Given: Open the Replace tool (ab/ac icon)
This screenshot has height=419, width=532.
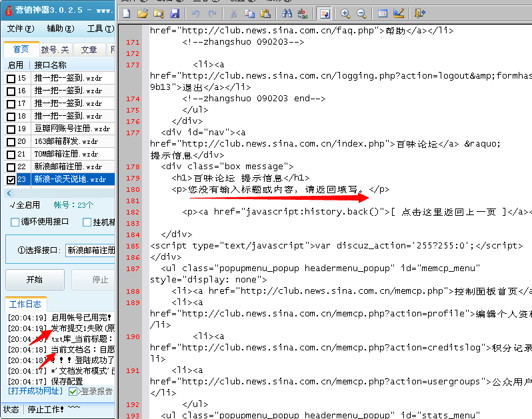Looking at the screenshot, I should pyautogui.click(x=302, y=13).
